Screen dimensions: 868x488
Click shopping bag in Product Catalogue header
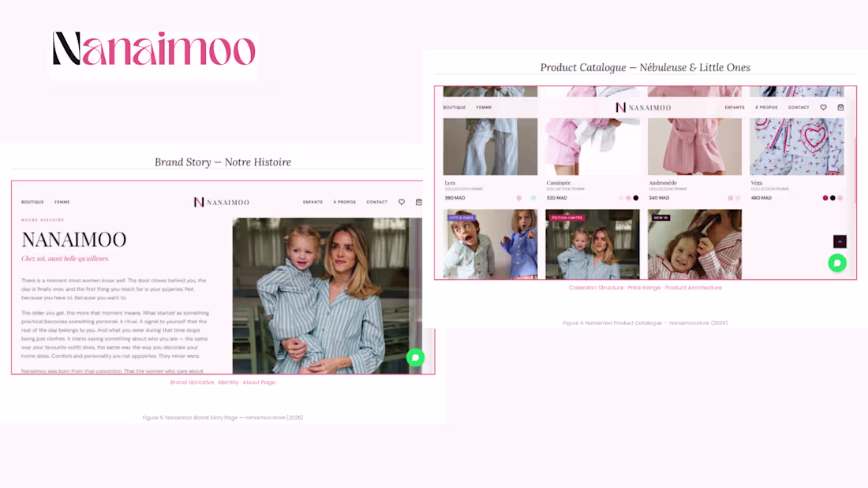point(840,107)
